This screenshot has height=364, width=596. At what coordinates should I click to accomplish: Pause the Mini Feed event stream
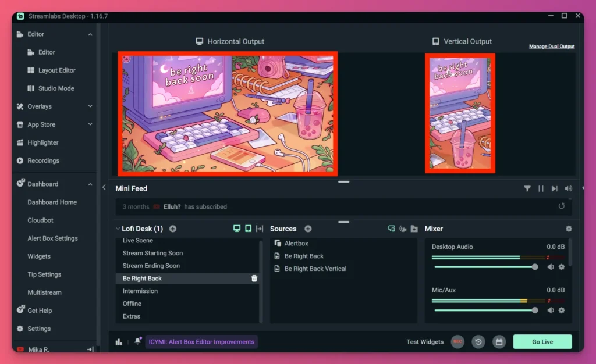click(541, 188)
